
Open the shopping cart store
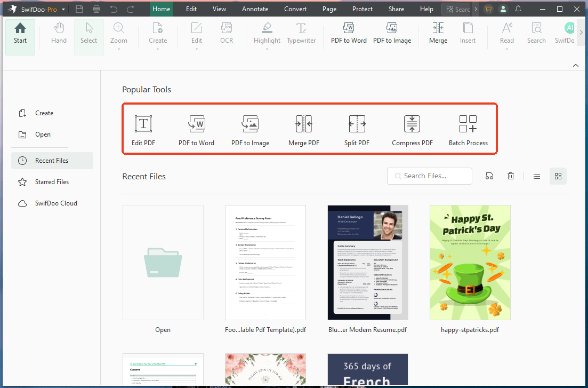(x=488, y=9)
